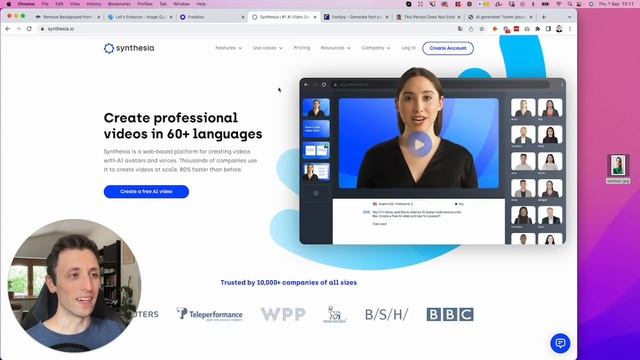Open a new tab with the plus button

click(544, 17)
